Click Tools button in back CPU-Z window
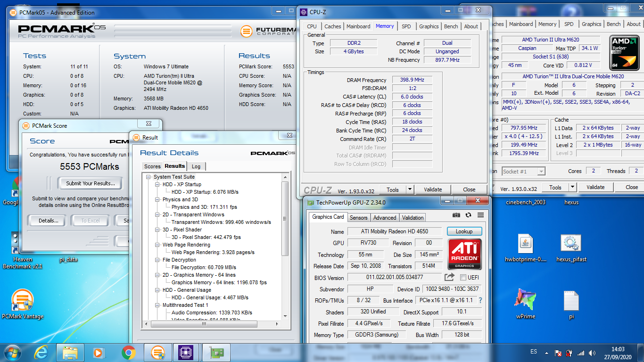644x362 pixels. (555, 187)
